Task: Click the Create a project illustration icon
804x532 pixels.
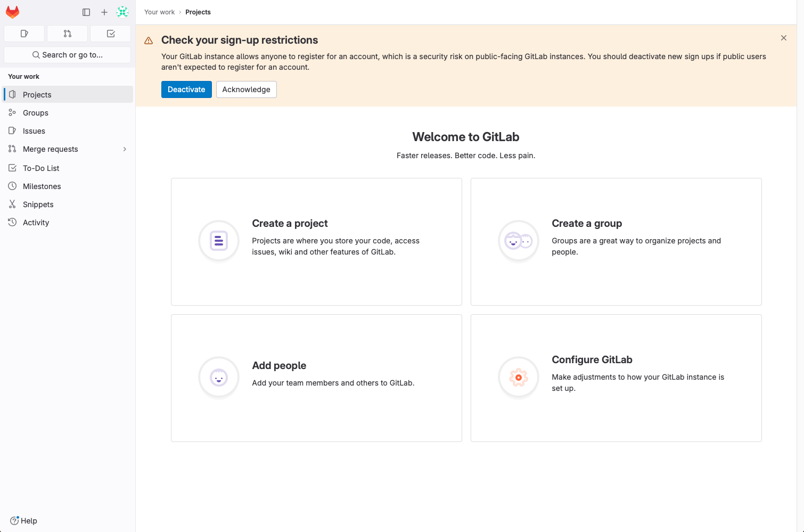Action: click(219, 241)
